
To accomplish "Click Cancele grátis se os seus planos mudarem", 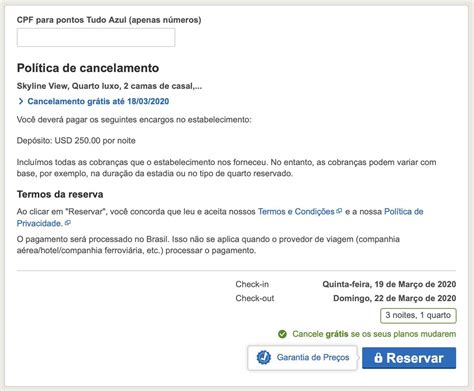I will click(x=374, y=334).
